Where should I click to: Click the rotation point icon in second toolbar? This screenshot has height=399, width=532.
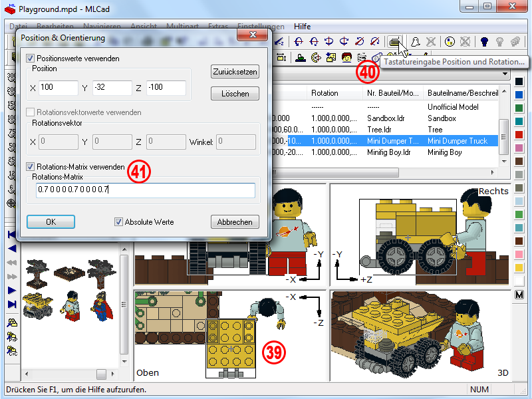[316, 57]
